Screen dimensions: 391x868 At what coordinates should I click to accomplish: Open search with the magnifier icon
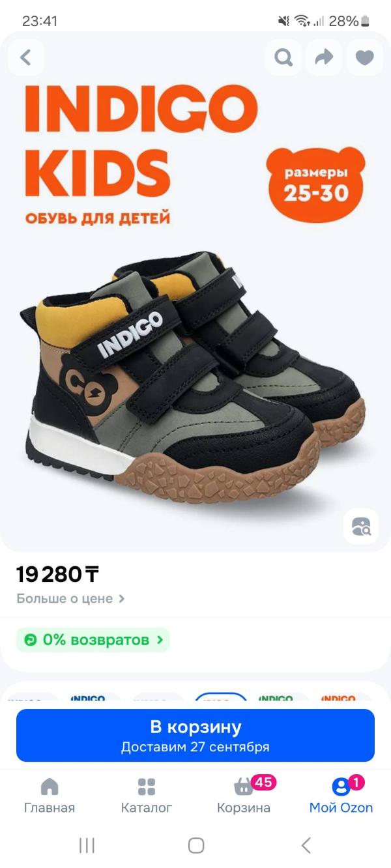point(283,57)
